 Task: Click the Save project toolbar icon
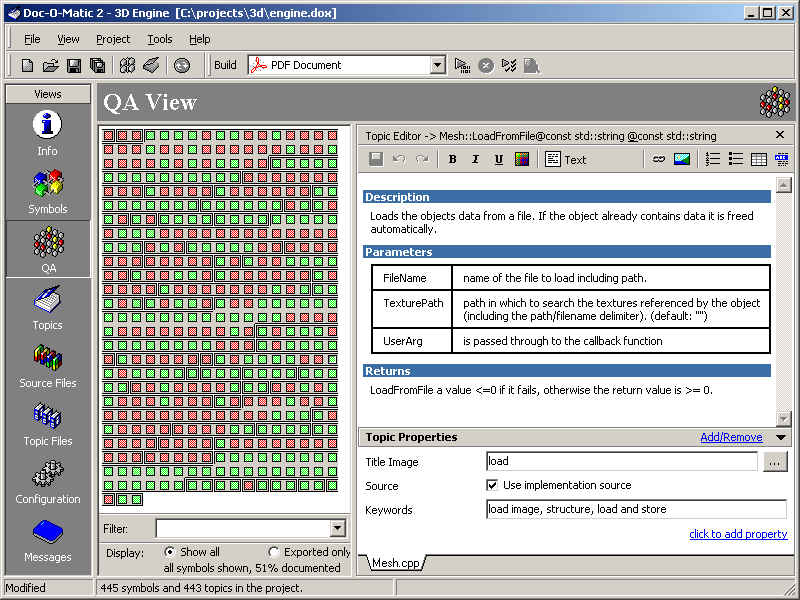tap(74, 65)
